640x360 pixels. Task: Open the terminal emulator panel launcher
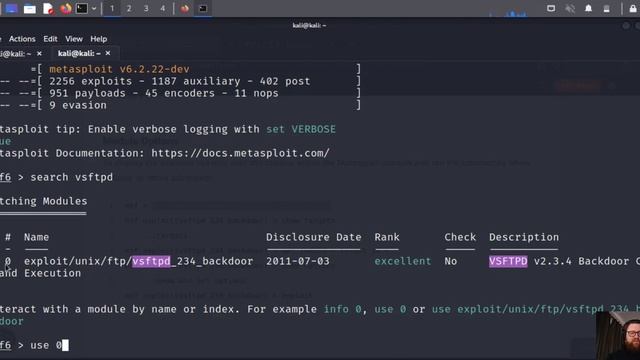pos(82,9)
